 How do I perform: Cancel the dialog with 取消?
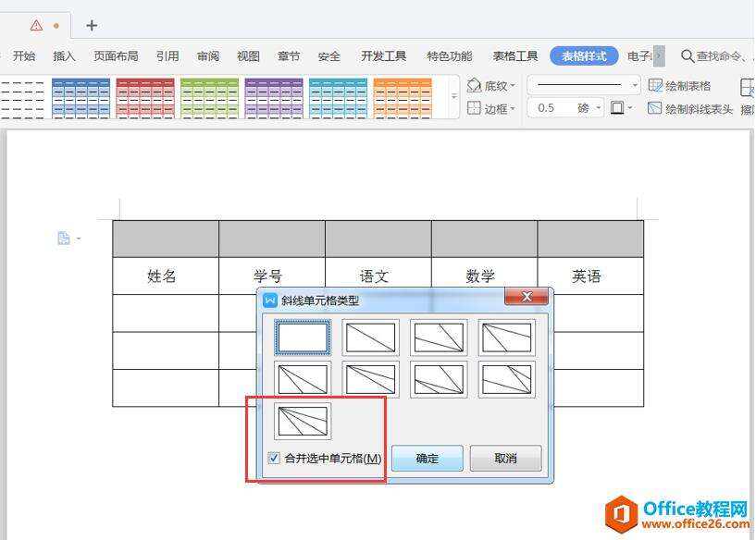(x=506, y=458)
